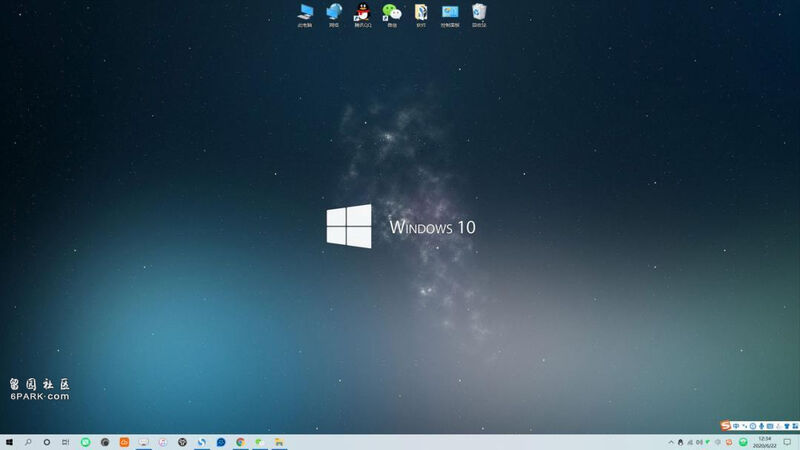Launch the Tencent QQ penguin shortcut
The image size is (800, 450).
[363, 15]
